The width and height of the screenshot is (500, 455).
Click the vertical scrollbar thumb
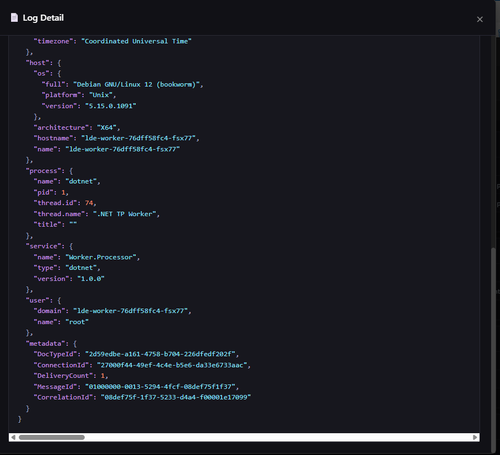pos(493,350)
